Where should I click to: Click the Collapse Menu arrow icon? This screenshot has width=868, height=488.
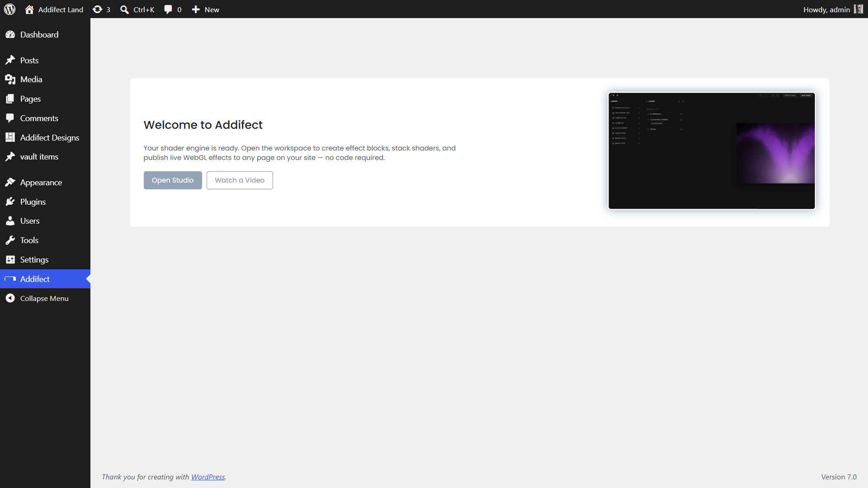(10, 298)
